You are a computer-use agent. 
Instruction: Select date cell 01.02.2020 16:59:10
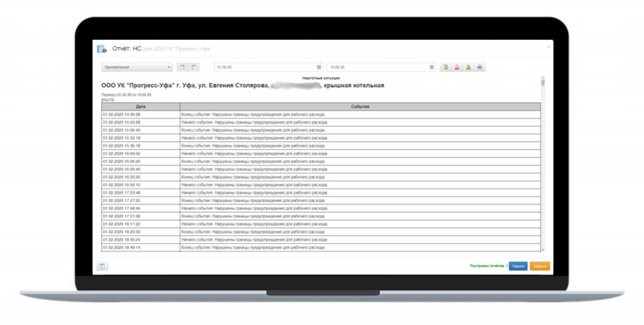[x=140, y=185]
